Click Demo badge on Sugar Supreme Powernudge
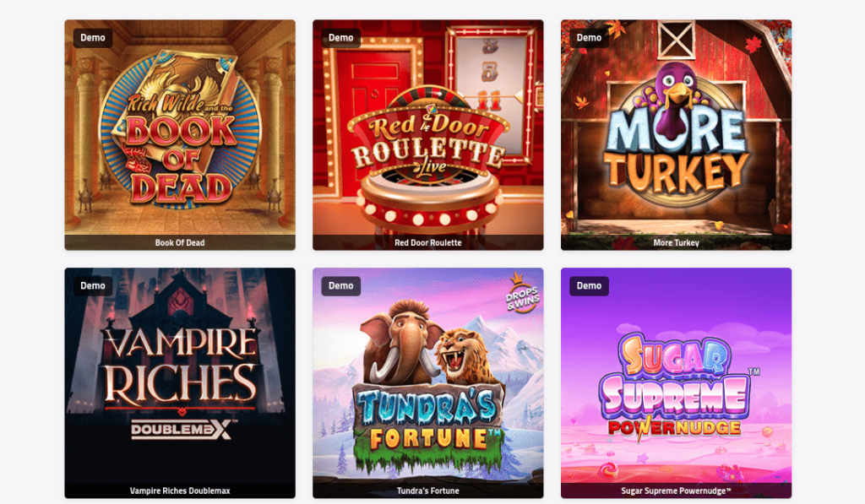This screenshot has width=865, height=504. click(x=589, y=285)
